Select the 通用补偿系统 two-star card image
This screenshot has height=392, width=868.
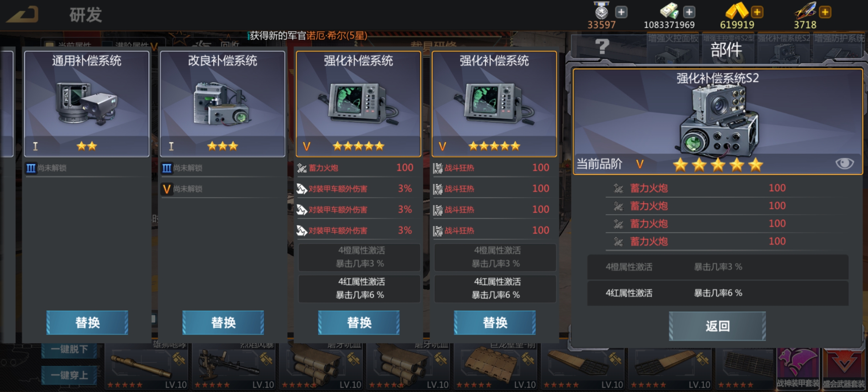pyautogui.click(x=87, y=103)
